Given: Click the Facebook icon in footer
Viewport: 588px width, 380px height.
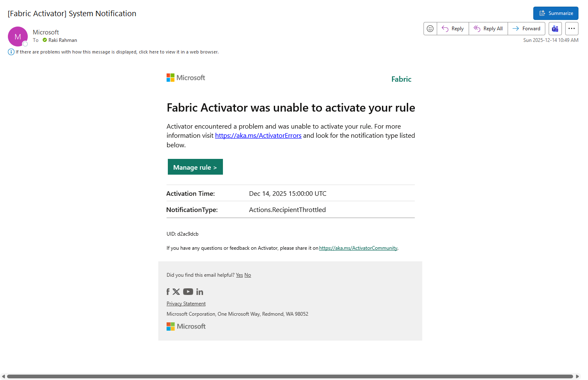Looking at the screenshot, I should 168,292.
